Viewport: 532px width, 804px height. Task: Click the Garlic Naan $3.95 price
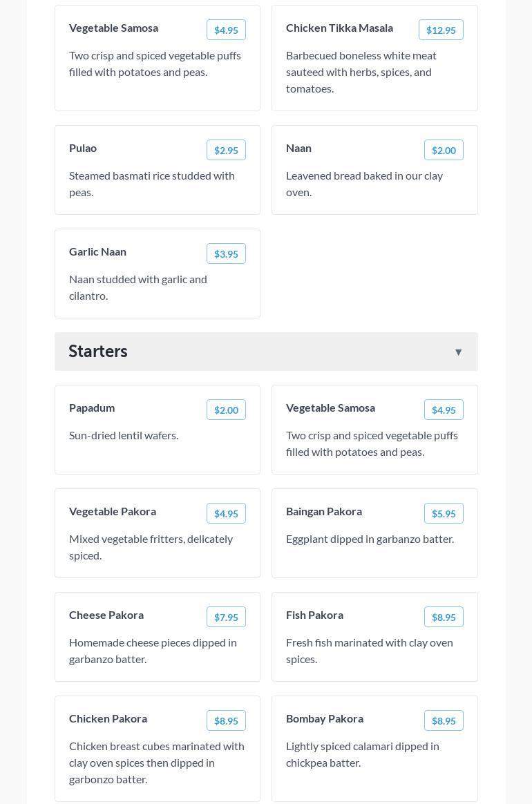(226, 253)
